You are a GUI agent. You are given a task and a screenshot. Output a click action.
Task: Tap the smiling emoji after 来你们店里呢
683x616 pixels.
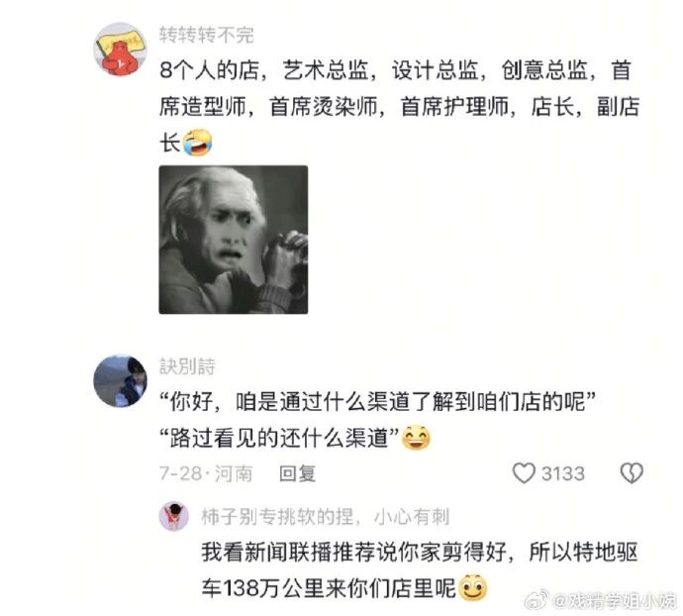[x=473, y=587]
